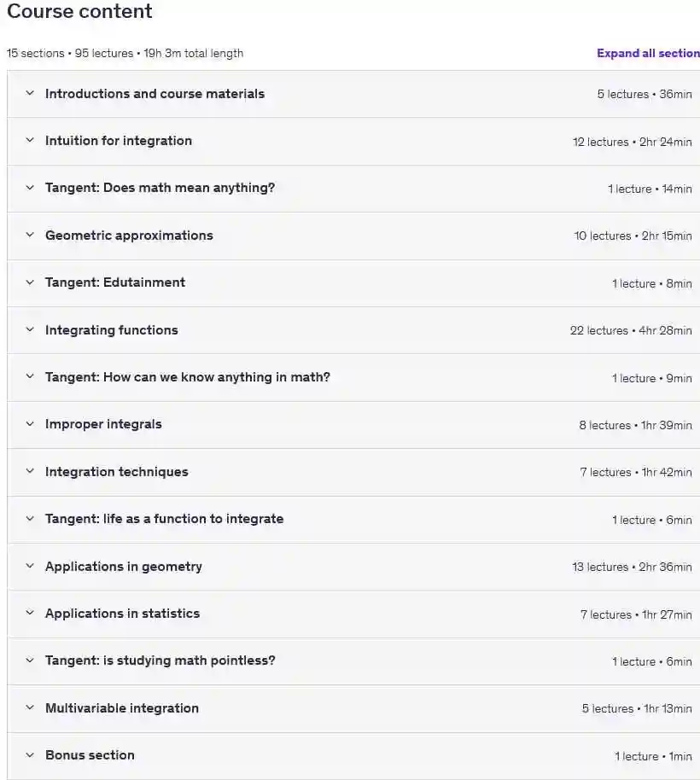Open chevron beside Tangent: Does math mean anything?

pos(30,188)
